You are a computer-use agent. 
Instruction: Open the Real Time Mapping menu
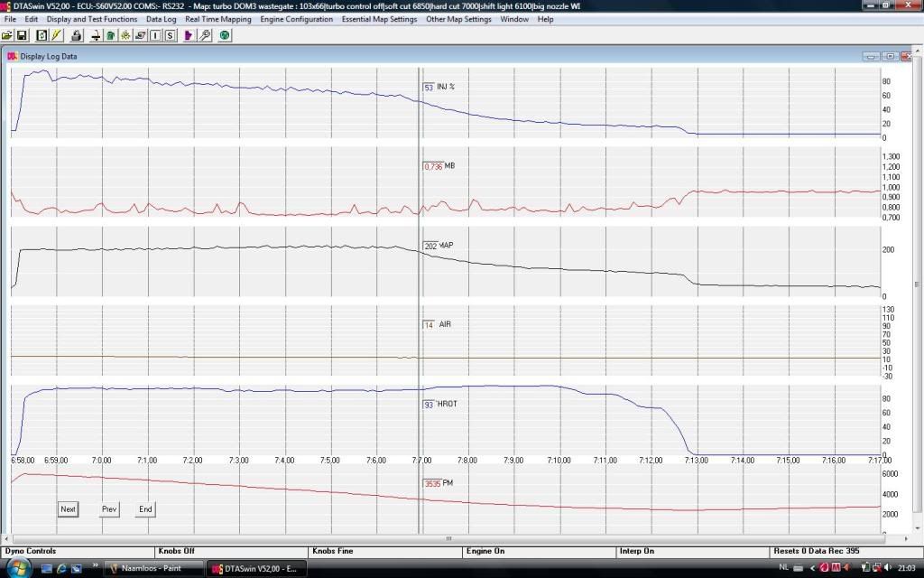[x=218, y=19]
